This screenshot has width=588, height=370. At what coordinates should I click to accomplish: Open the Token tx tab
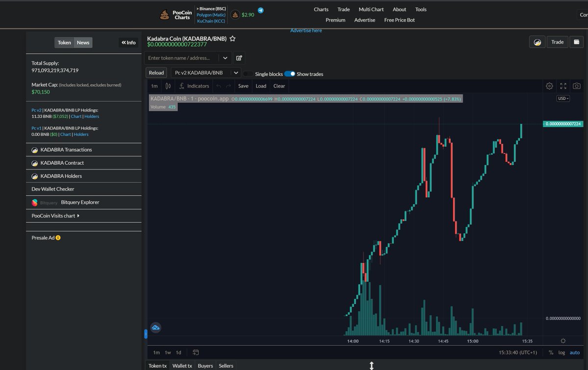(158, 366)
